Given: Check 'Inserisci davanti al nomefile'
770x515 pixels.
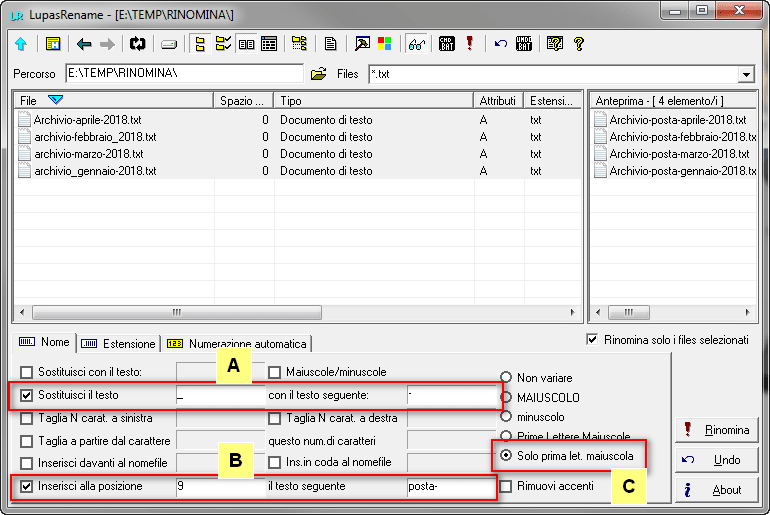Looking at the screenshot, I should (x=27, y=463).
